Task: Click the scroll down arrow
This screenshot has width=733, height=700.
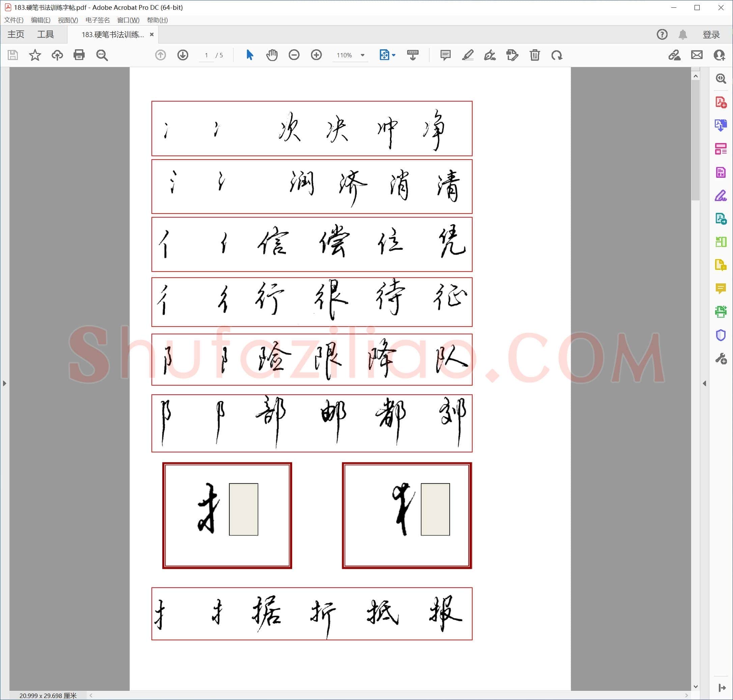Action: [695, 686]
